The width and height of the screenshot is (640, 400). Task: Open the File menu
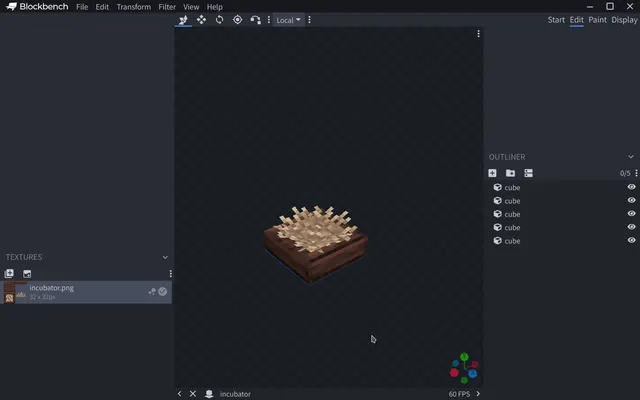pos(82,7)
